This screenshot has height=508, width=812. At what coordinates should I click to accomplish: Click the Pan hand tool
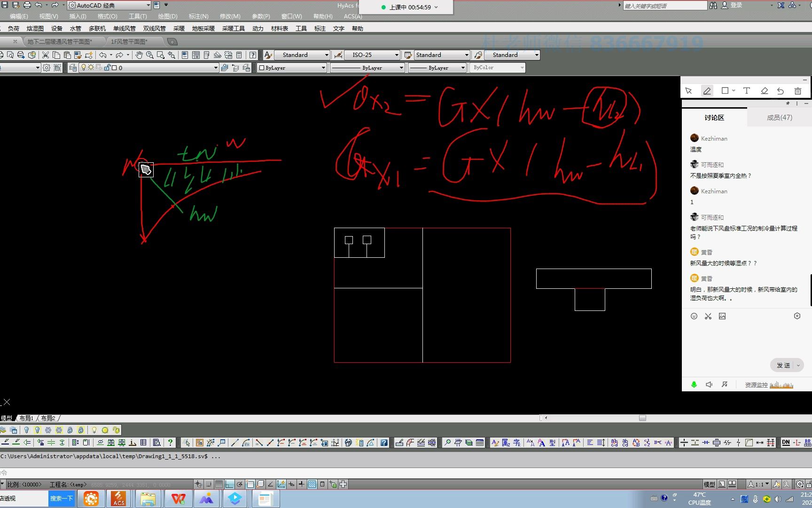coord(139,55)
